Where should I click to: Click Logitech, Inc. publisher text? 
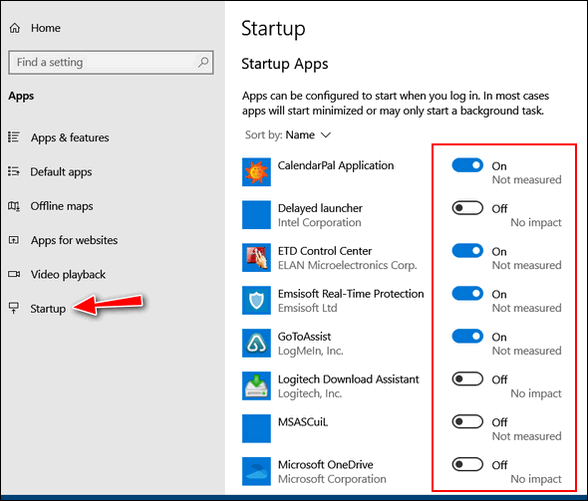click(x=310, y=394)
